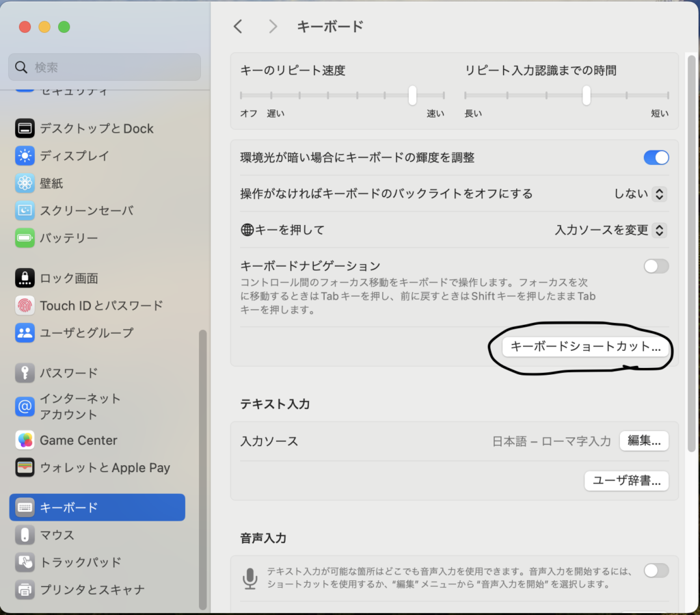
Task: Open Game Center from sidebar icon
Action: [x=25, y=441]
